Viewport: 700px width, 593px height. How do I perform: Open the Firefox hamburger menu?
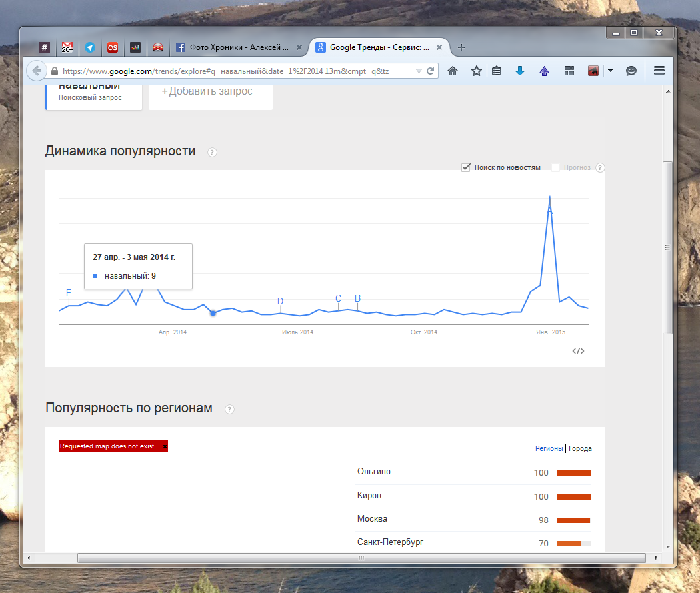(659, 71)
